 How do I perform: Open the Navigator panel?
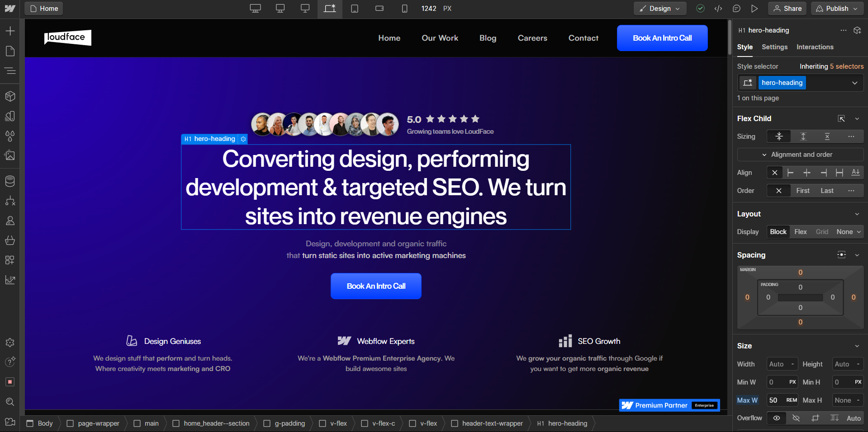click(10, 71)
